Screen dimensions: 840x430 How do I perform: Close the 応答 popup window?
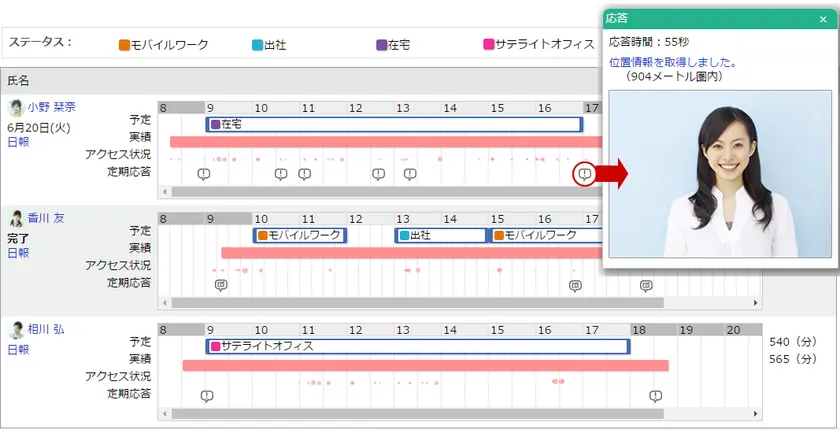[x=823, y=19]
